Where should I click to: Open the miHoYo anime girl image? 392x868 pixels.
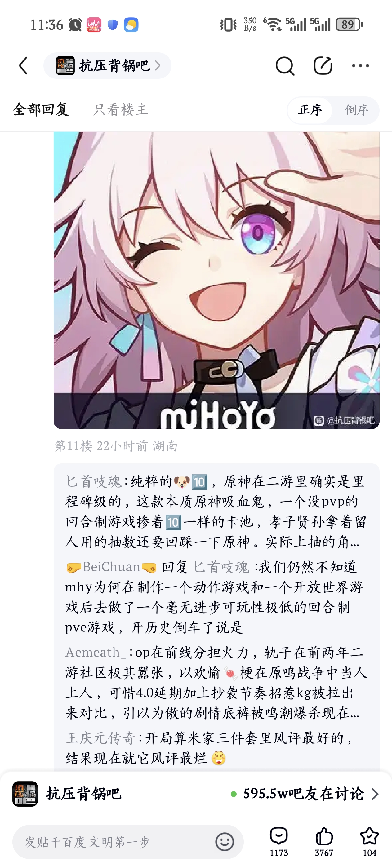(x=216, y=280)
